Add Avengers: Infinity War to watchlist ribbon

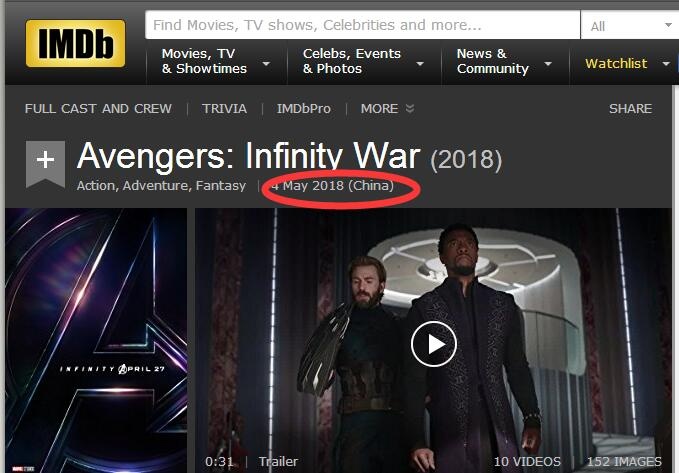point(45,164)
